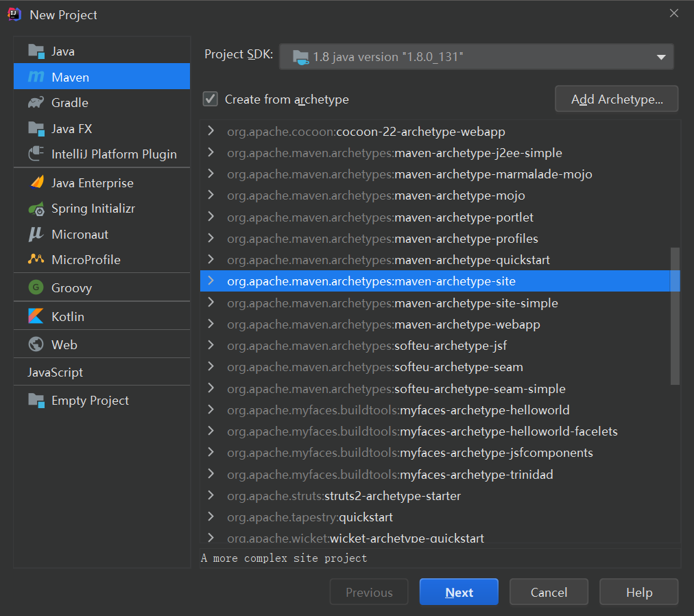This screenshot has width=694, height=616.
Task: Click the archetype list vertical scrollbar
Action: (675, 316)
